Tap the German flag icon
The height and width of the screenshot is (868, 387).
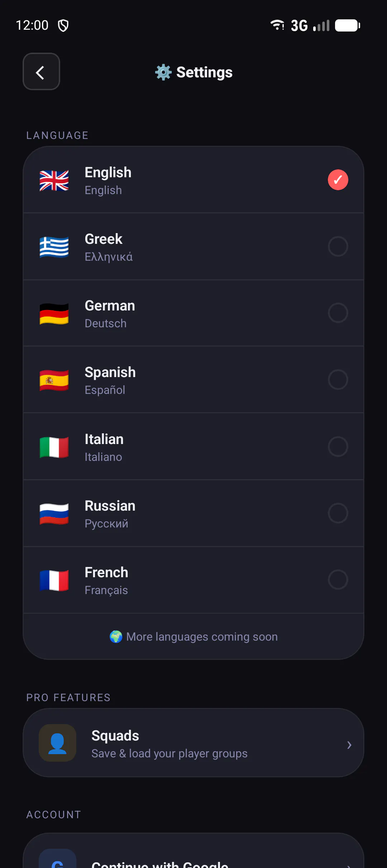click(54, 314)
